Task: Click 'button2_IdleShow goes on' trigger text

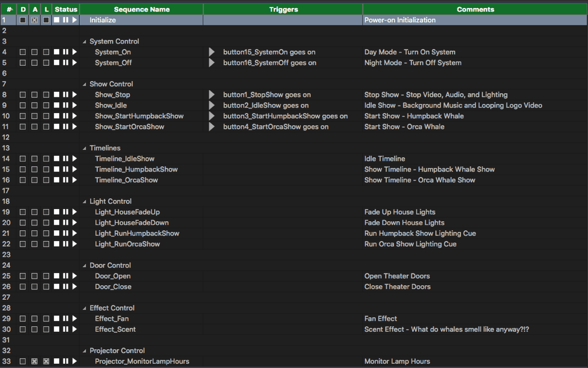Action: (x=266, y=105)
